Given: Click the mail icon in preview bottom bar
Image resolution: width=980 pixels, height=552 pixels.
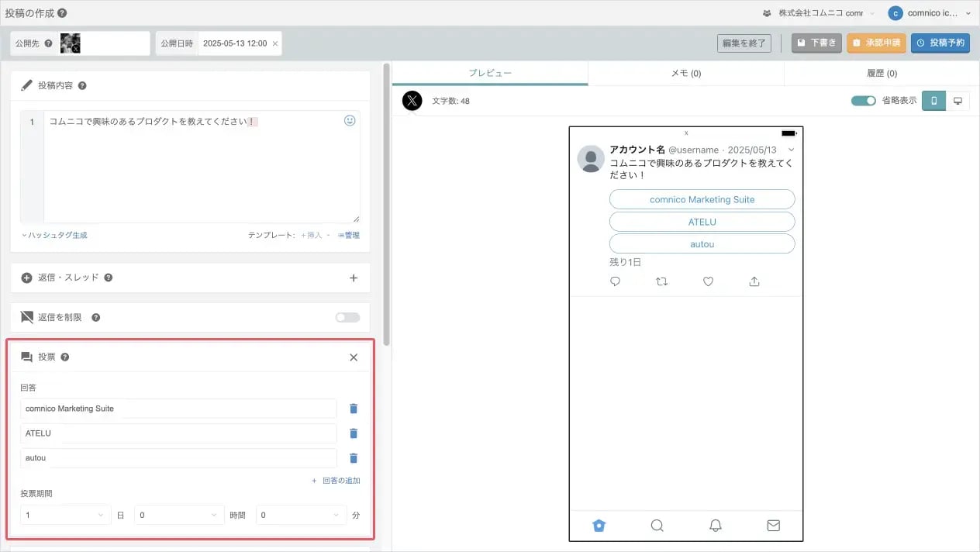Looking at the screenshot, I should pyautogui.click(x=773, y=525).
